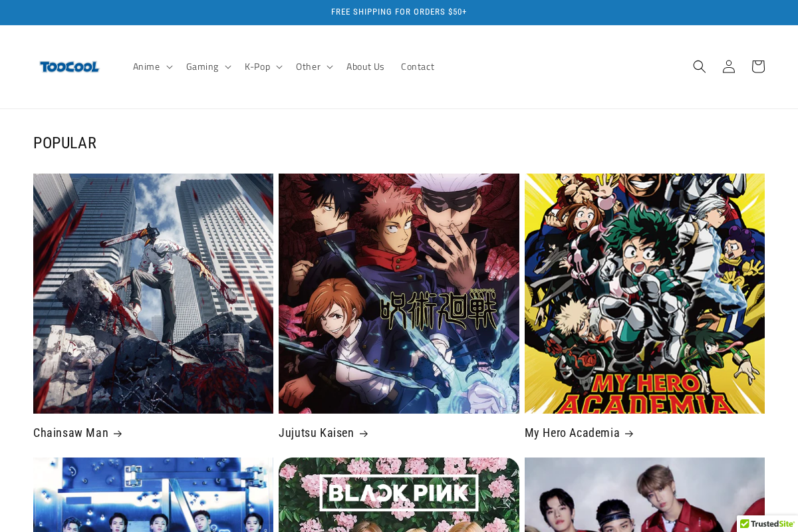Select About Us in the navigation
798x532 pixels.
[365, 66]
